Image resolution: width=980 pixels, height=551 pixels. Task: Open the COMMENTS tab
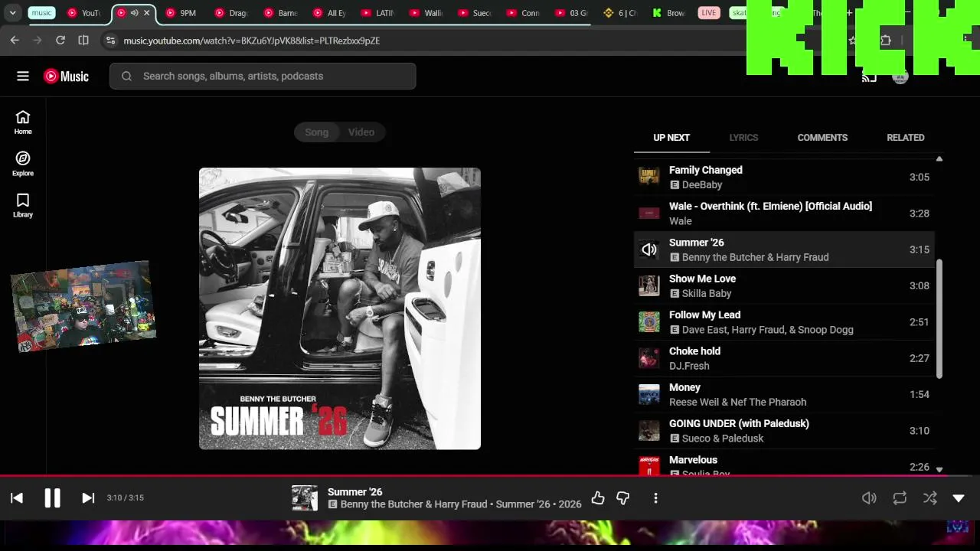[x=822, y=138]
